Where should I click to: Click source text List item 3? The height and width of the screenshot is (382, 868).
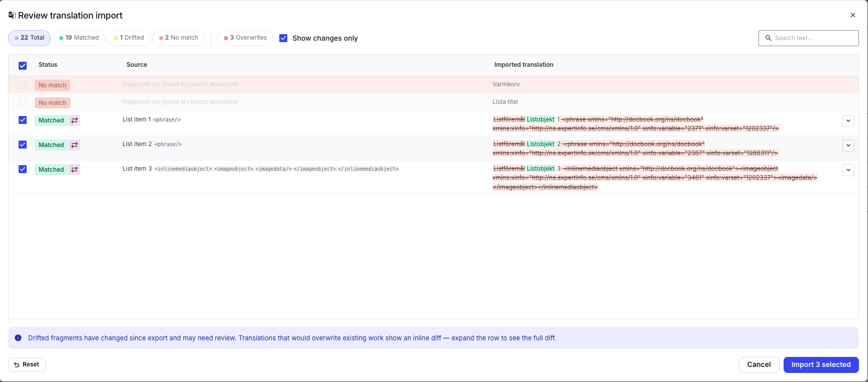point(137,169)
